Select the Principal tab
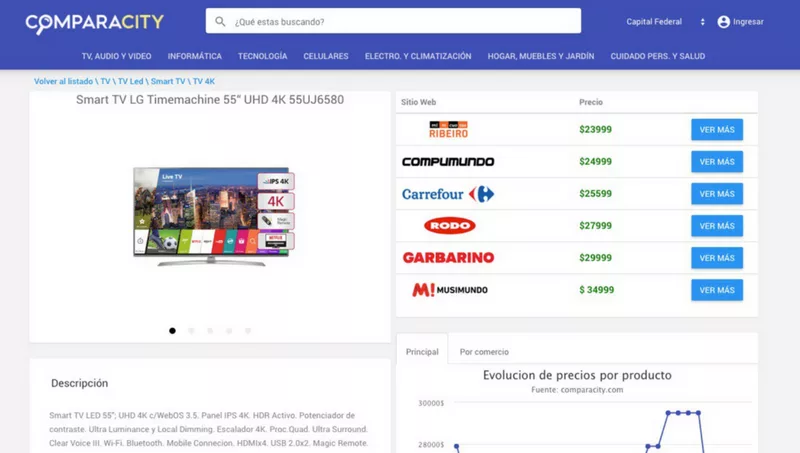800x453 pixels. [422, 352]
